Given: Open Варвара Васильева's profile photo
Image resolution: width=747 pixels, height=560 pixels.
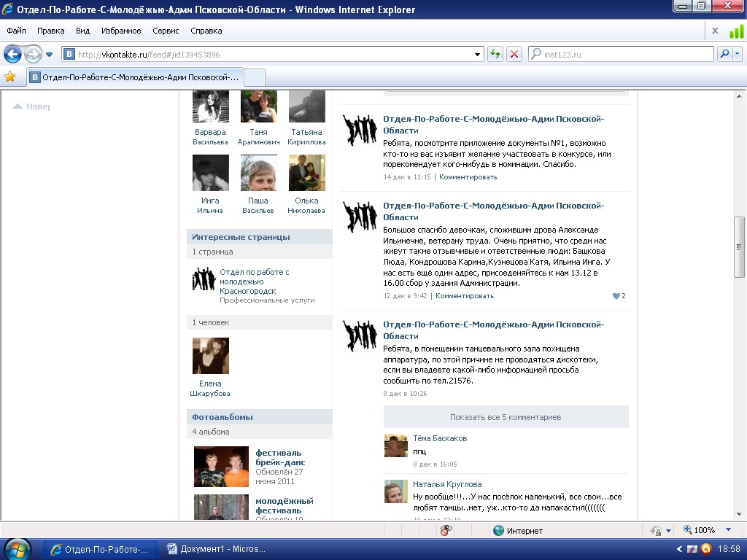Looking at the screenshot, I should [x=211, y=106].
